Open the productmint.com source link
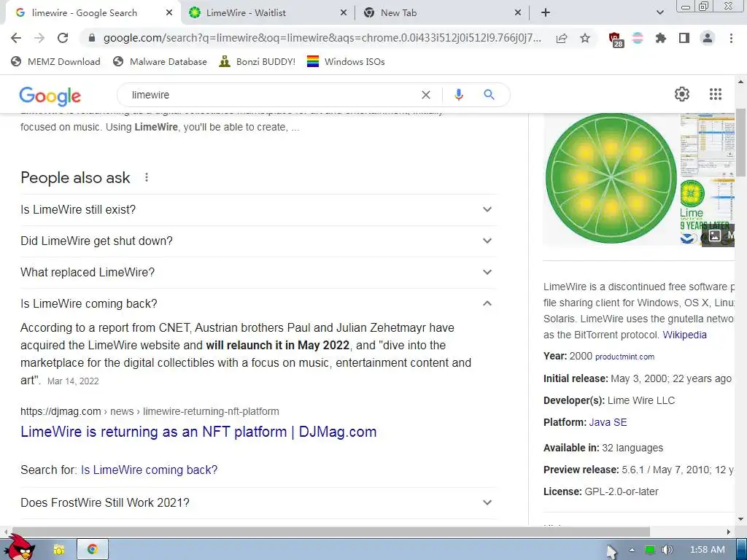This screenshot has width=747, height=560. click(624, 357)
